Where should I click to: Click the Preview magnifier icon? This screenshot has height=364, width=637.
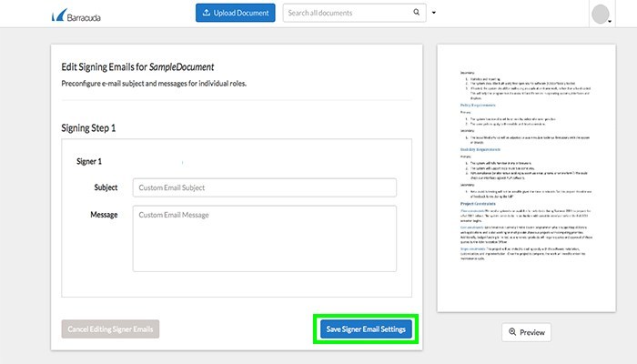tap(513, 332)
